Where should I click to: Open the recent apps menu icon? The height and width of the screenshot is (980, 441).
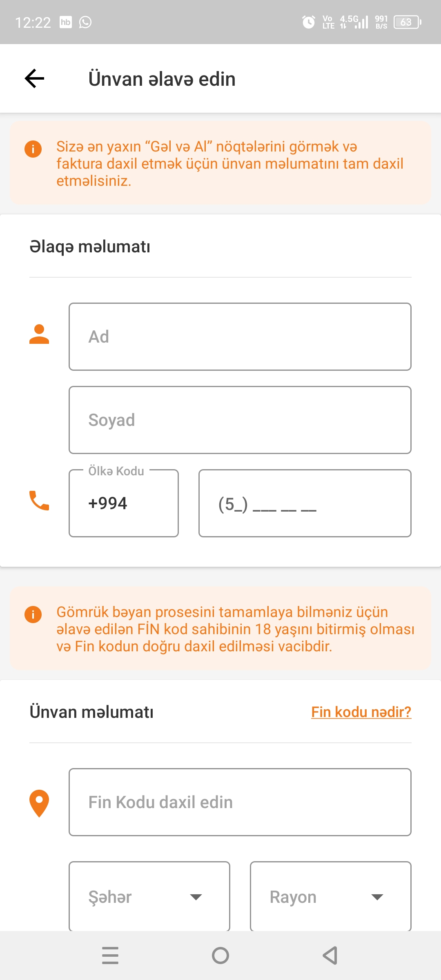pos(110,955)
